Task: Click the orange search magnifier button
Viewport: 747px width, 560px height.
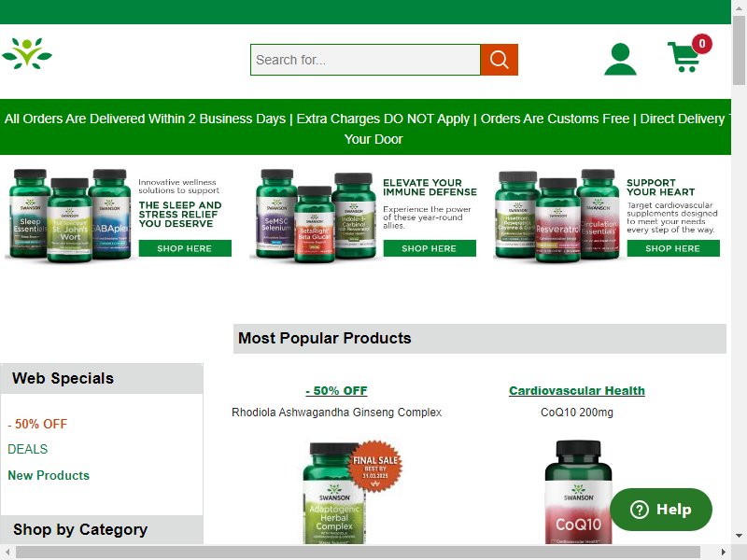Action: pos(499,60)
